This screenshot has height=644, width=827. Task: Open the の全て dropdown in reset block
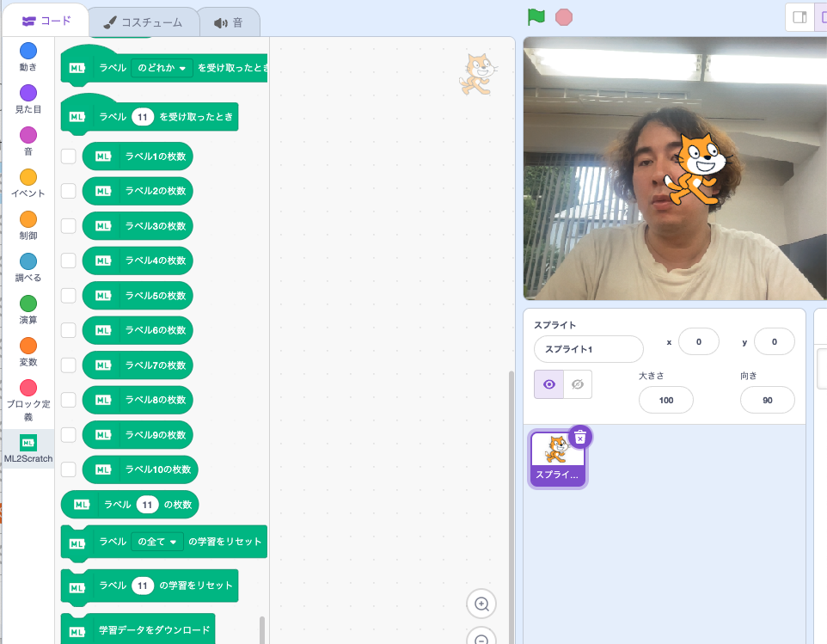tap(157, 542)
